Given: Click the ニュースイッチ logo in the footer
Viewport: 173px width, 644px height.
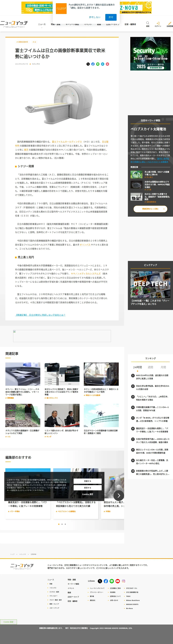Looking at the screenshot, I should [x=22, y=567].
